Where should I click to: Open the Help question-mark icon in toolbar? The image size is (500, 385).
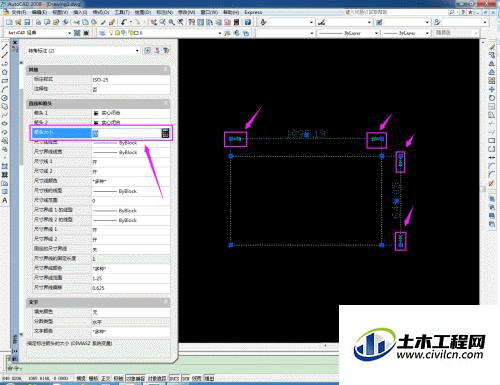pyautogui.click(x=248, y=22)
